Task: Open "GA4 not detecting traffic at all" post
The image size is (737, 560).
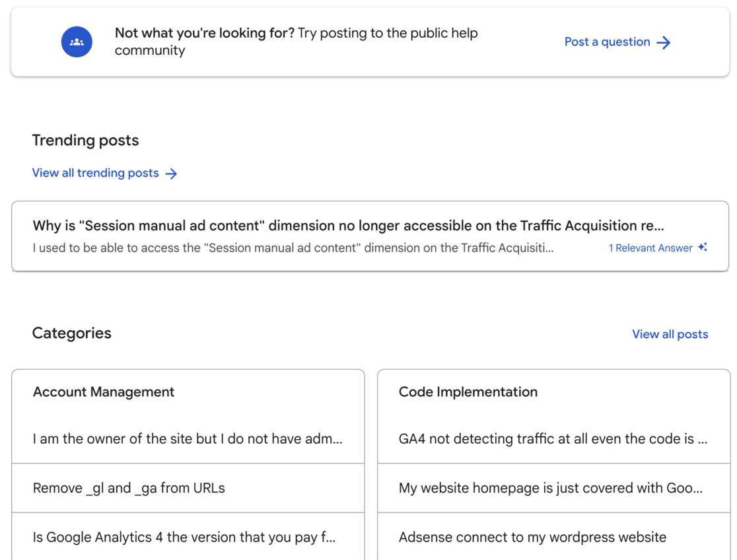Action: pyautogui.click(x=553, y=439)
